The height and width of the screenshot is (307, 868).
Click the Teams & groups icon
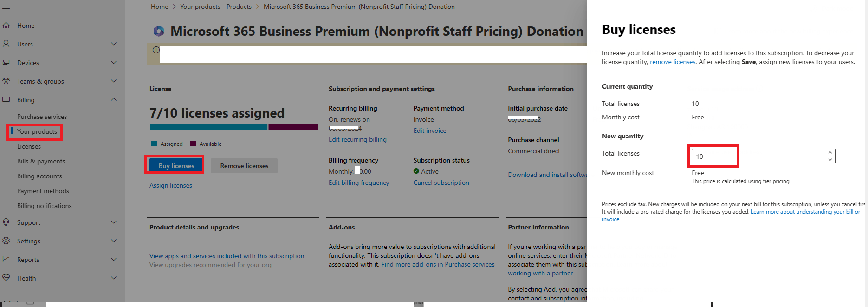pos(6,81)
